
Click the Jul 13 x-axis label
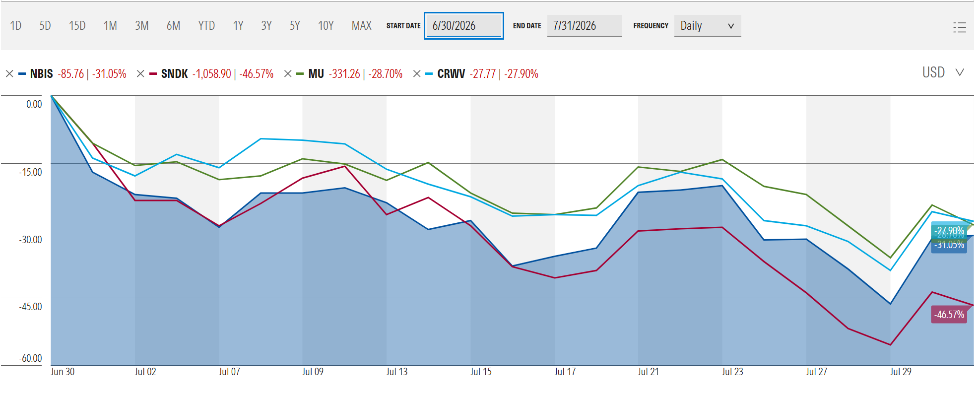point(396,372)
